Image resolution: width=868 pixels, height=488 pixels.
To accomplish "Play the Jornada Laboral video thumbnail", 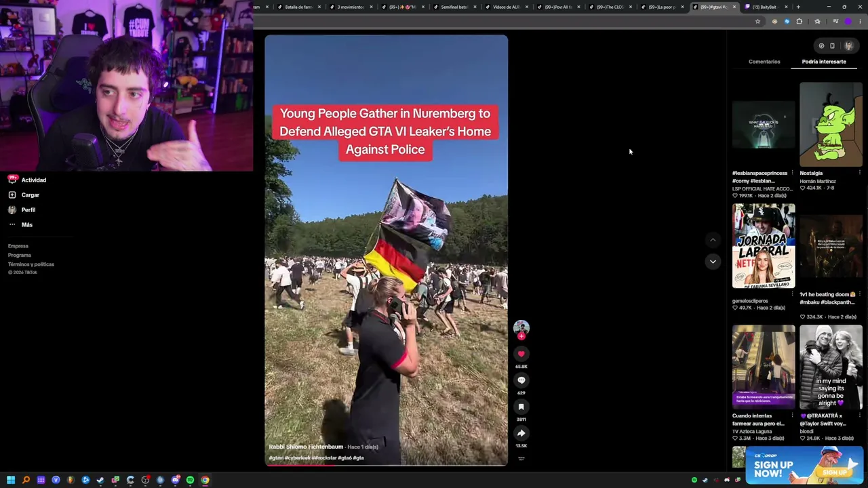I will point(764,246).
